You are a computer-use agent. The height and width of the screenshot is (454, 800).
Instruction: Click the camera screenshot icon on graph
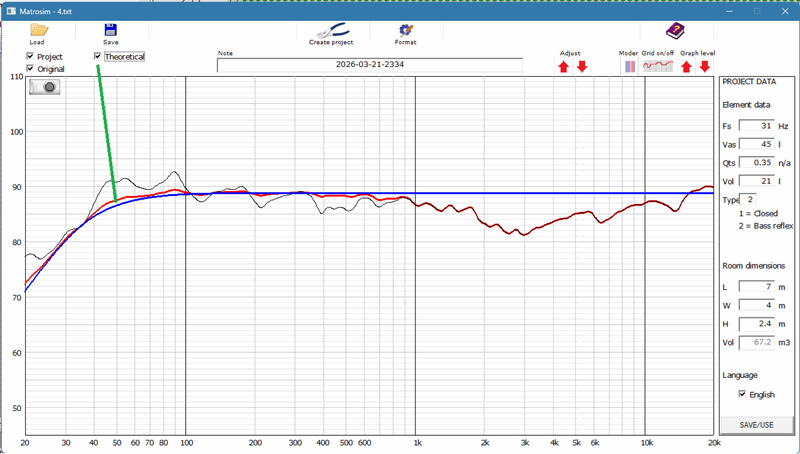(x=45, y=87)
